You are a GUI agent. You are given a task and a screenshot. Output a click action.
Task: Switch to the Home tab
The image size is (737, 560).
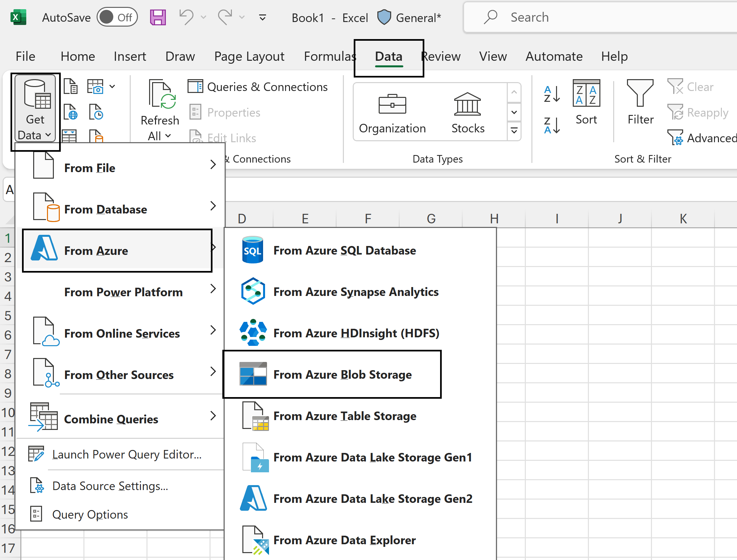click(78, 56)
